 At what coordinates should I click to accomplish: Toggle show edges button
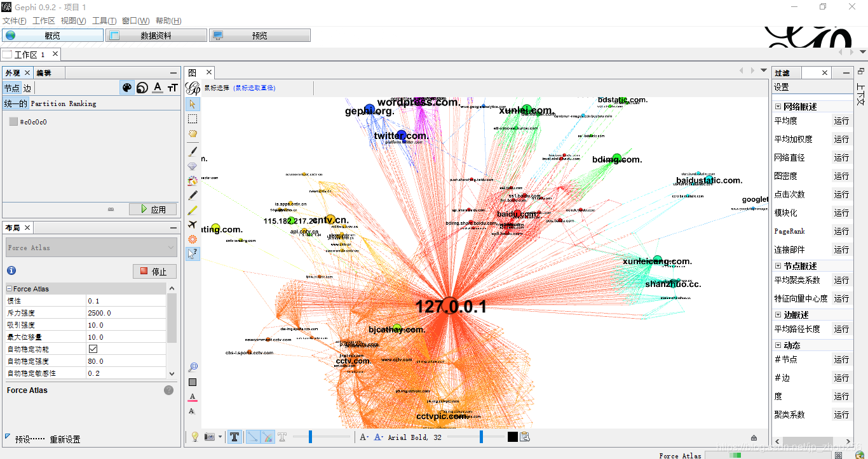(x=252, y=437)
